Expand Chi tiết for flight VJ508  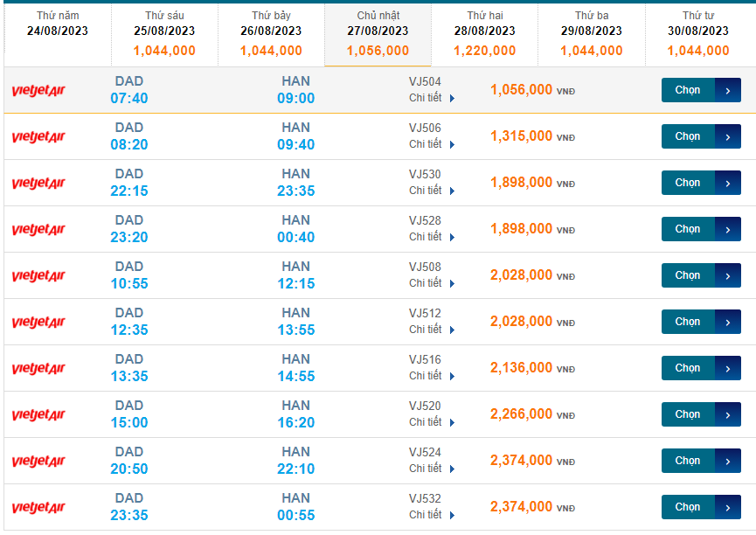pyautogui.click(x=432, y=283)
